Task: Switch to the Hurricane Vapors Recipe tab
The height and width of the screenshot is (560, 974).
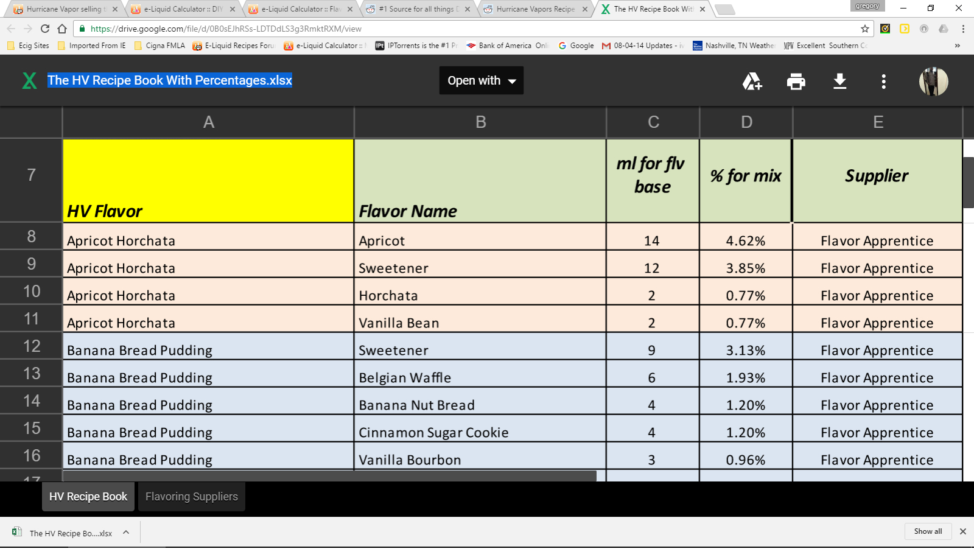Action: [x=535, y=9]
